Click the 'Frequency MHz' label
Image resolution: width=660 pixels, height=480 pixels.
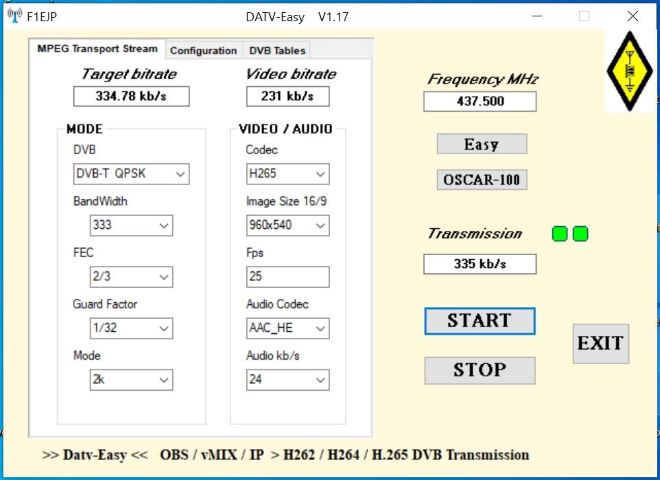click(483, 79)
